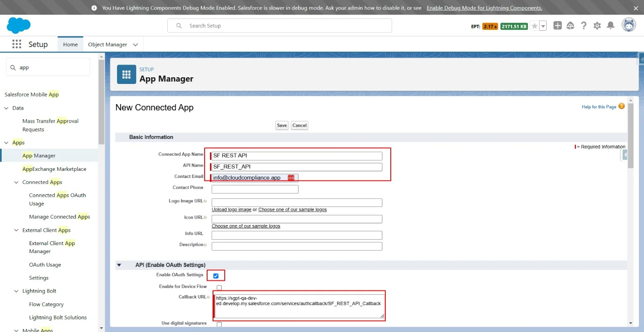Open the App Launcher grid icon
Screen dimensions: 644x332
pyautogui.click(x=17, y=44)
